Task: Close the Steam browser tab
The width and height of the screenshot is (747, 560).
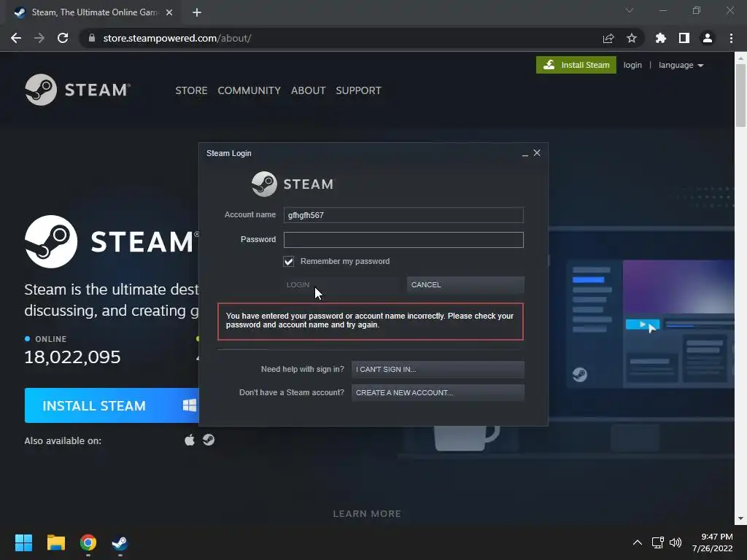Action: point(169,12)
